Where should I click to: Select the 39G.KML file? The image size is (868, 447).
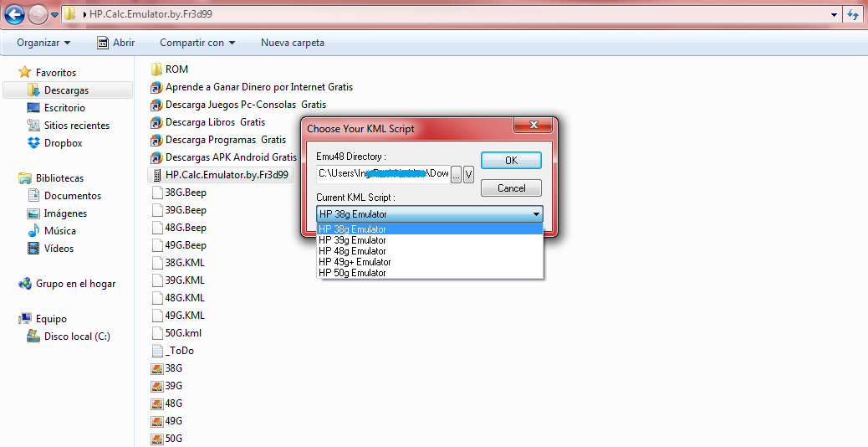(185, 280)
